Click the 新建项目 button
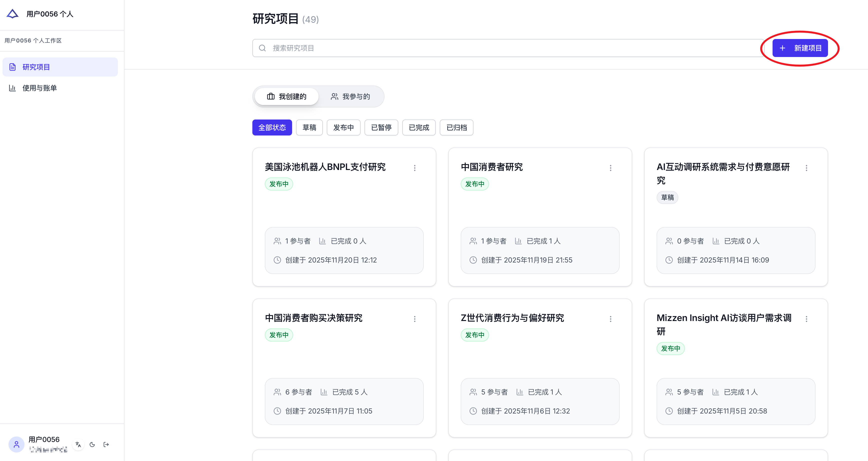This screenshot has height=461, width=868. [x=800, y=48]
